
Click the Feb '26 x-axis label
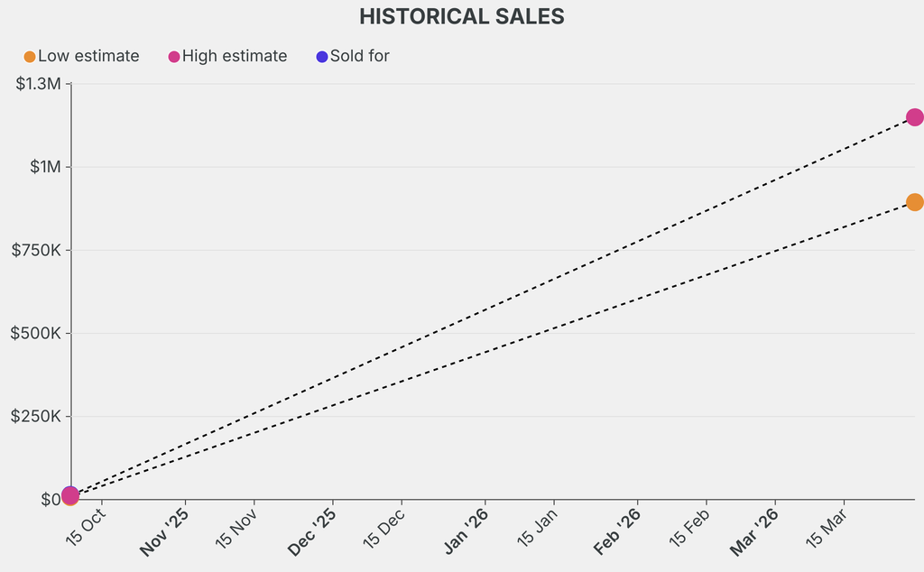618,533
